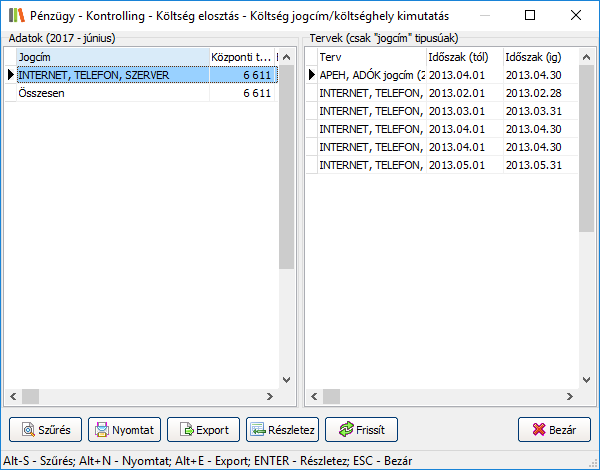Export data with the Export button

[x=203, y=430]
